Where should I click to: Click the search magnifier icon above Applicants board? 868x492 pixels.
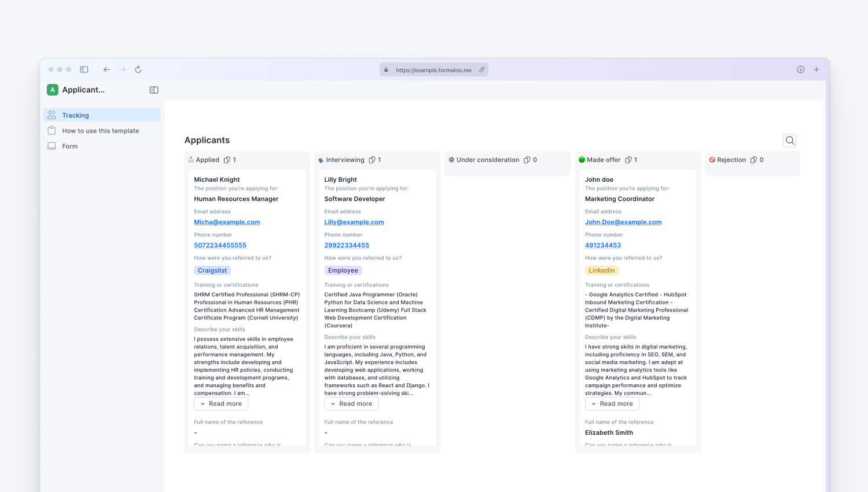(789, 141)
